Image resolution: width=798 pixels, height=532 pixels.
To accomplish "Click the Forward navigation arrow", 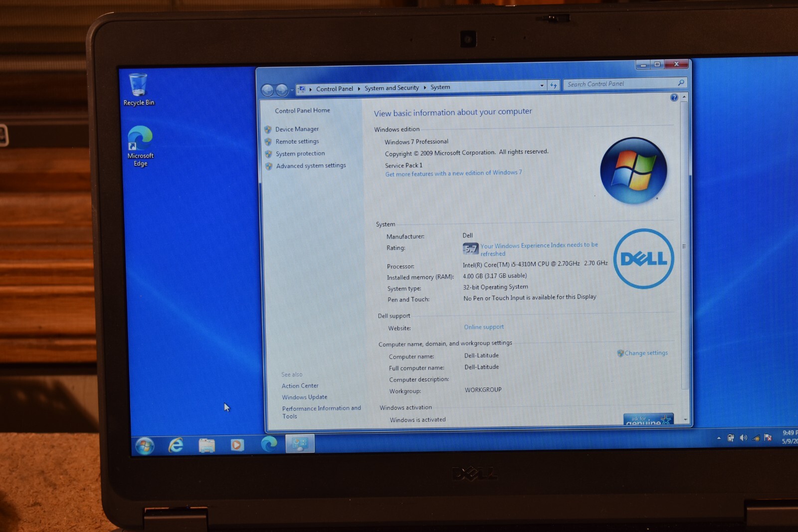I will pos(282,89).
